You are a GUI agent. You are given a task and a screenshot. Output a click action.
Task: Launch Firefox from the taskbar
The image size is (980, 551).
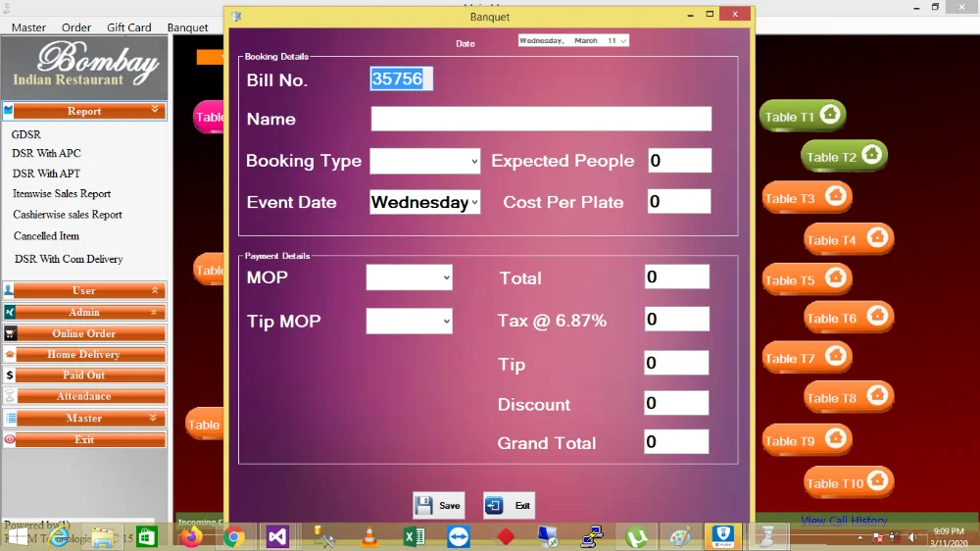(191, 536)
